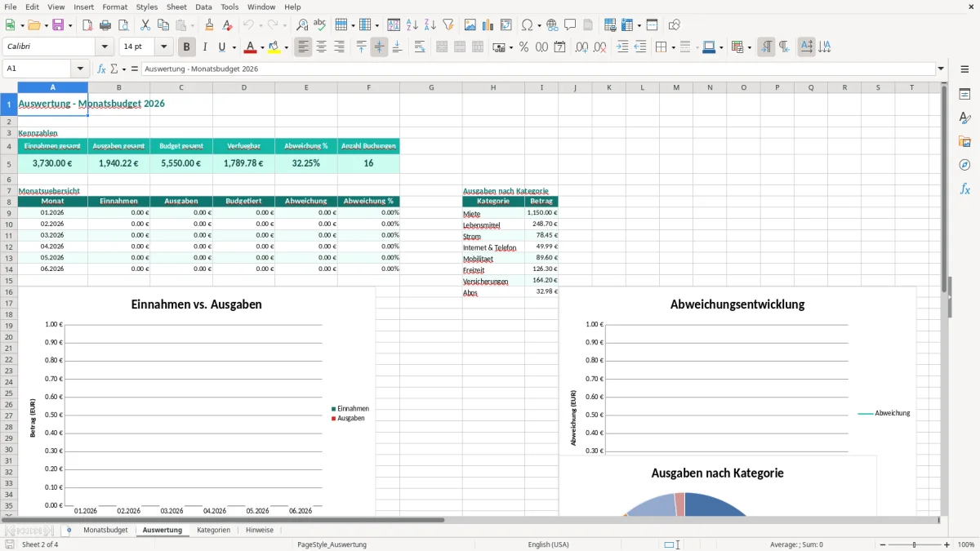Toggle Left-To-Right text direction

tap(766, 47)
